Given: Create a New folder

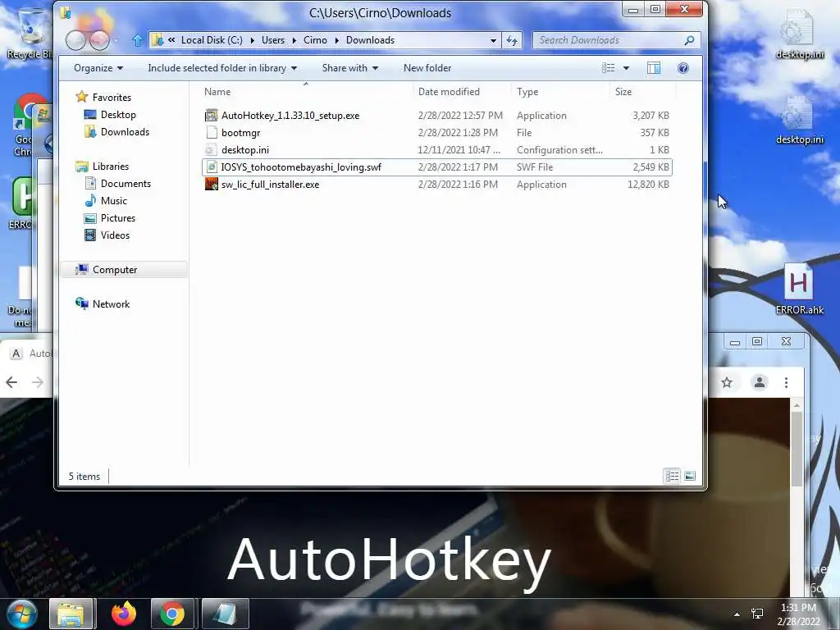Looking at the screenshot, I should tap(427, 68).
